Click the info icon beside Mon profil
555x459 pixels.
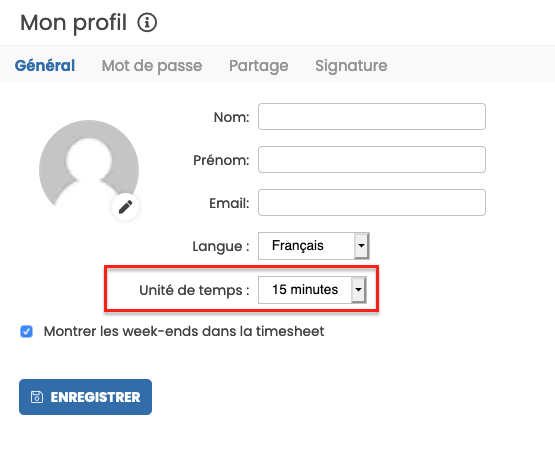[147, 23]
